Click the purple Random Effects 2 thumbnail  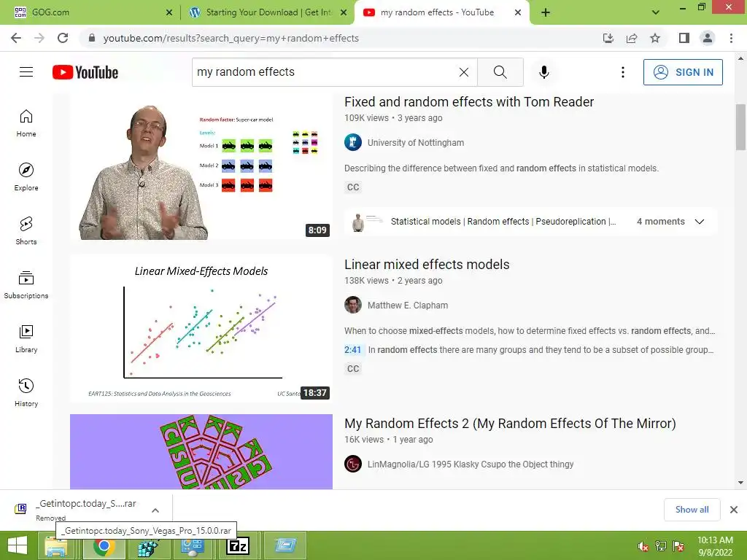click(x=201, y=451)
